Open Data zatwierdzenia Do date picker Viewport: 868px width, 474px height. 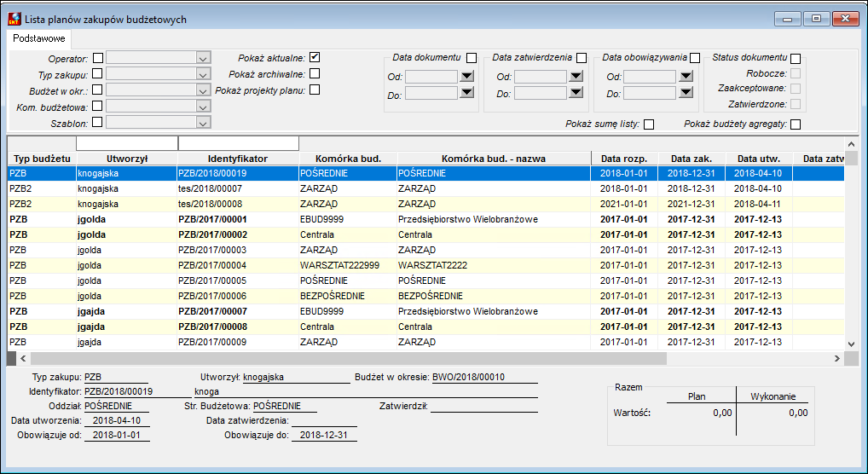pos(576,92)
